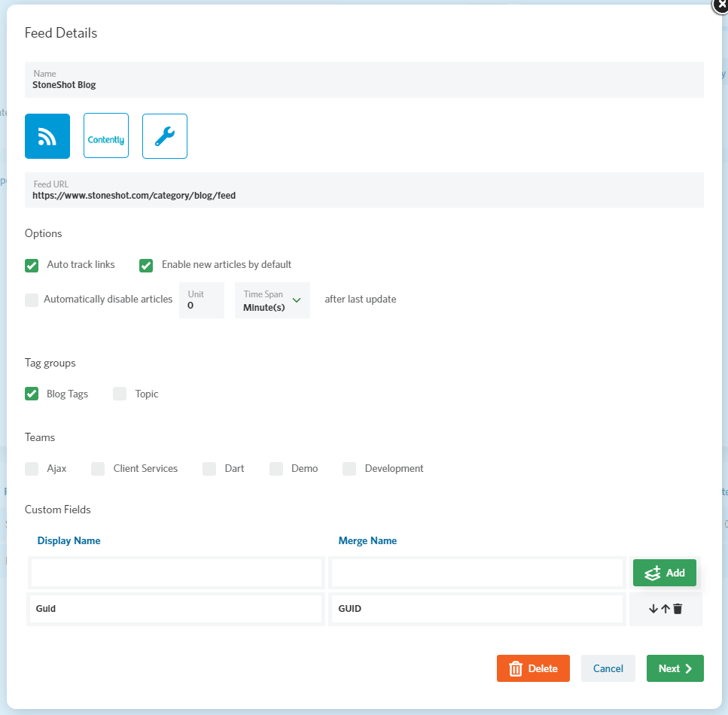Delete the Guid custom field row

point(678,609)
